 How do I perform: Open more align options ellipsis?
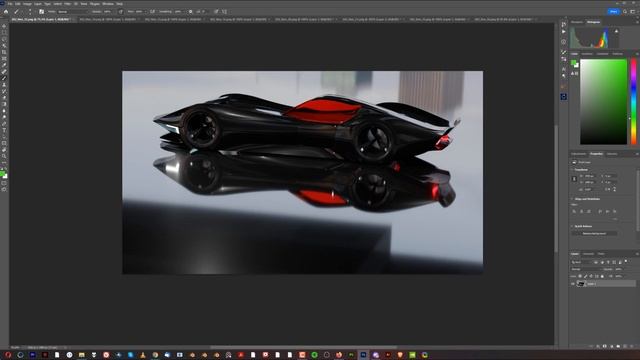coord(615,219)
